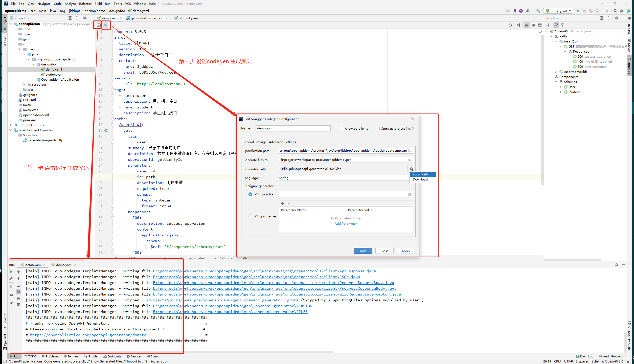Click the Swagger codegen settings icon in editor toolbar
The width and height of the screenshot is (634, 364).
click(x=106, y=25)
